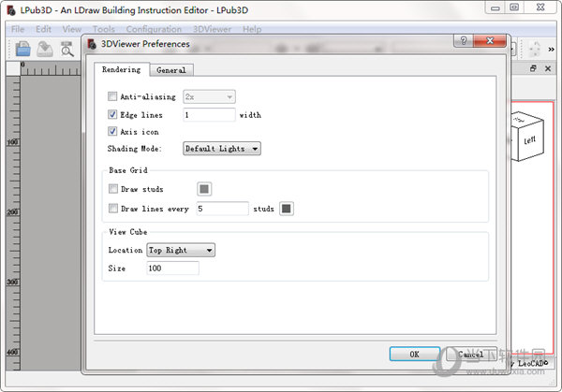Minimize the LPub3D main window
Image resolution: width=562 pixels, height=392 pixels.
[x=495, y=7]
